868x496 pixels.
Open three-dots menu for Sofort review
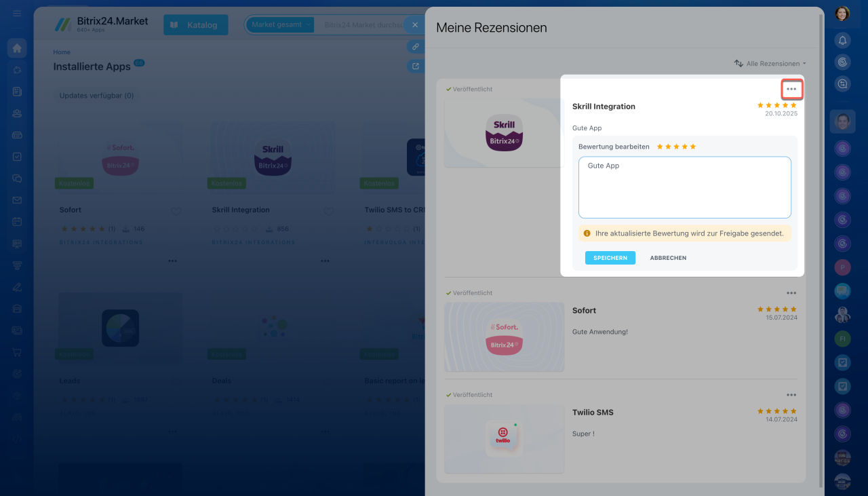tap(791, 293)
